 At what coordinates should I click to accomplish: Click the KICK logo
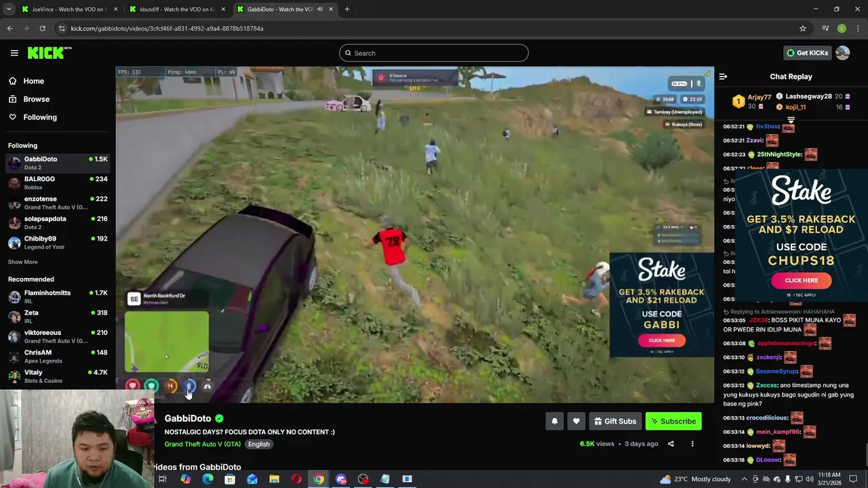point(49,53)
